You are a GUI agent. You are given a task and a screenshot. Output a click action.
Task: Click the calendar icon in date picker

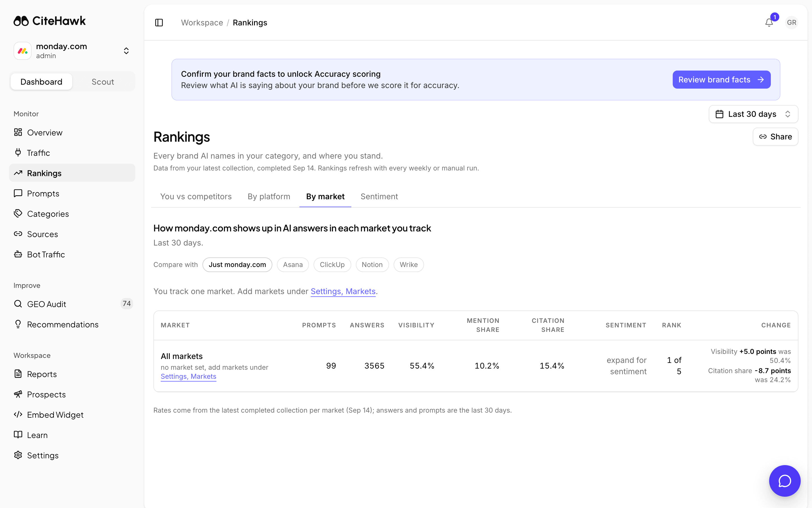(720, 114)
